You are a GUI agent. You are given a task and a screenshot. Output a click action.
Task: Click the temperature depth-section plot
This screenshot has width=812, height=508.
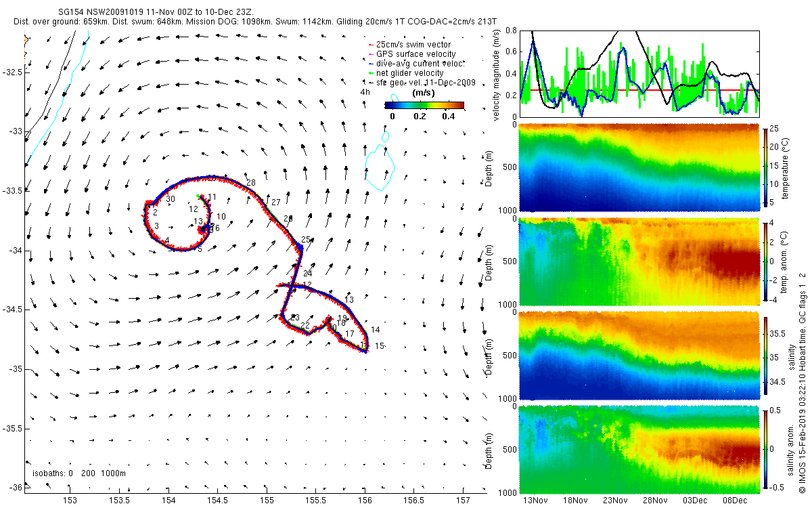(639, 166)
